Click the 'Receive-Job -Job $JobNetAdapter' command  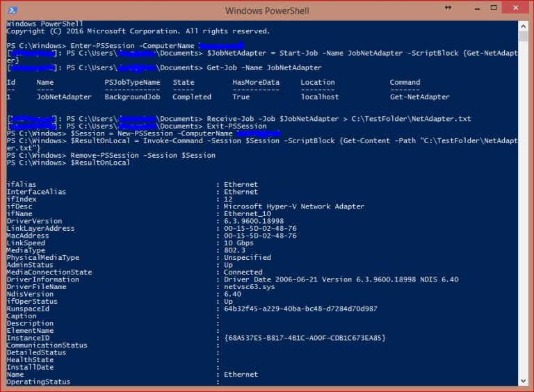coord(273,119)
